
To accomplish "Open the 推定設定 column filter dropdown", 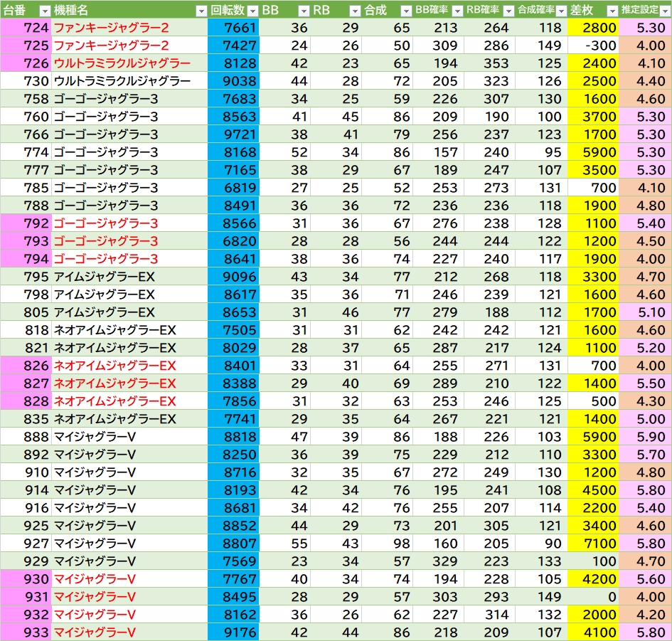I will click(x=663, y=11).
